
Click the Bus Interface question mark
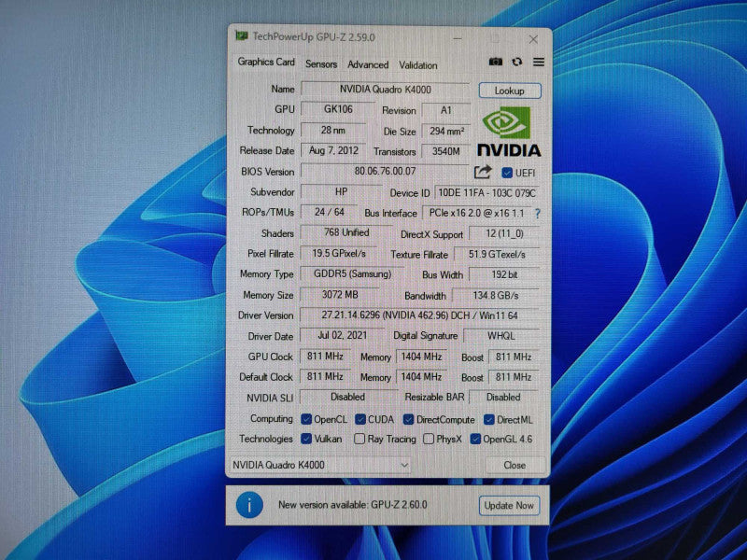[538, 214]
